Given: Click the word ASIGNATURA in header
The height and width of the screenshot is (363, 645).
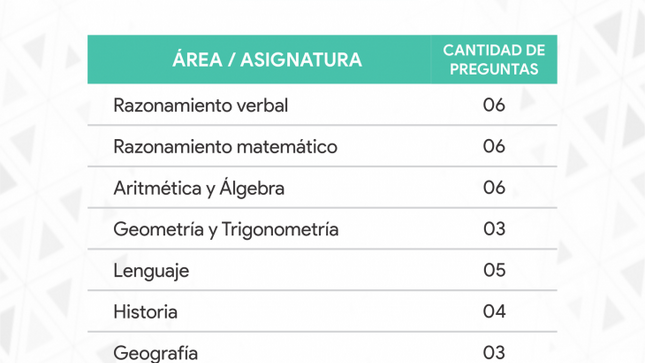Looking at the screenshot, I should [x=301, y=60].
